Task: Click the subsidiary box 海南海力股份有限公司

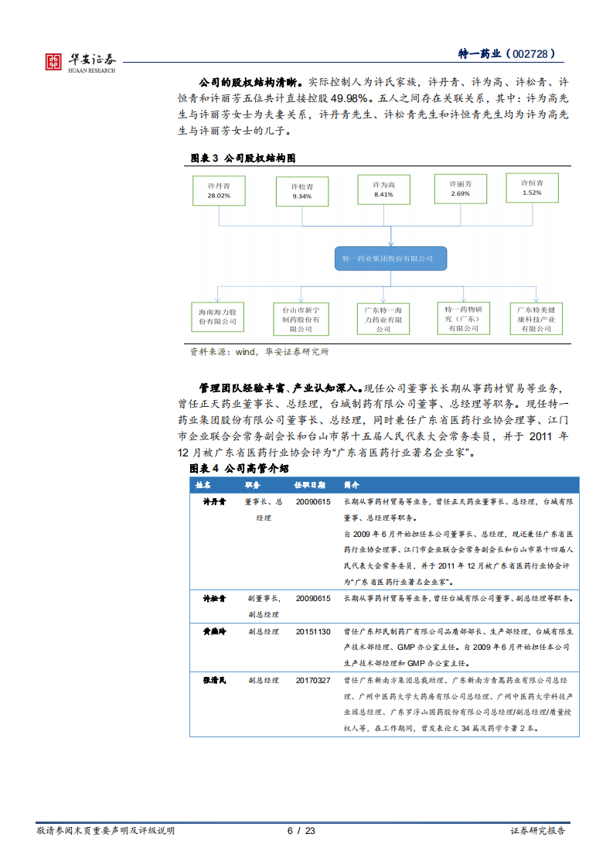Action: click(217, 317)
